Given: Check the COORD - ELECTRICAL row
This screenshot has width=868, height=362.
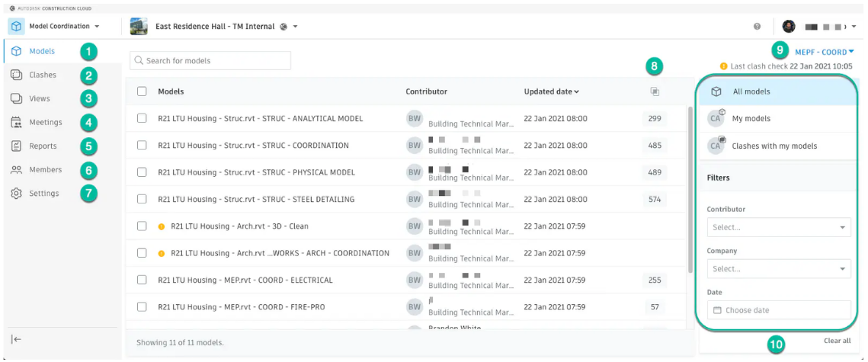Looking at the screenshot, I should click(142, 280).
